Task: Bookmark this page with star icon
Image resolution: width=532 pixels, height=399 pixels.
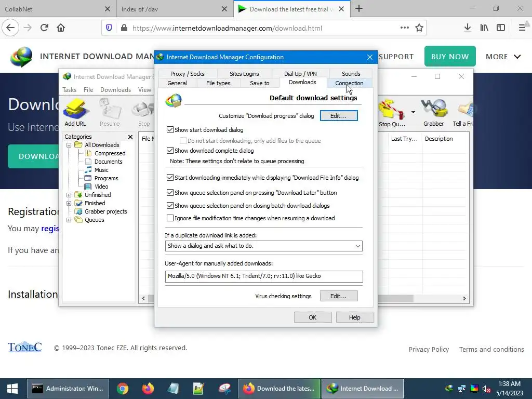Action: click(x=419, y=28)
